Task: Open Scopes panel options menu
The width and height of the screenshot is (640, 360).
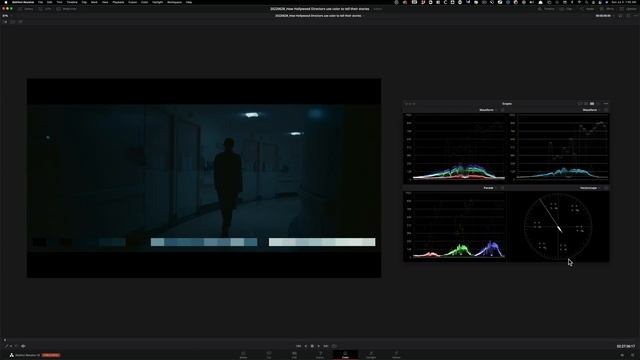Action: (x=606, y=104)
